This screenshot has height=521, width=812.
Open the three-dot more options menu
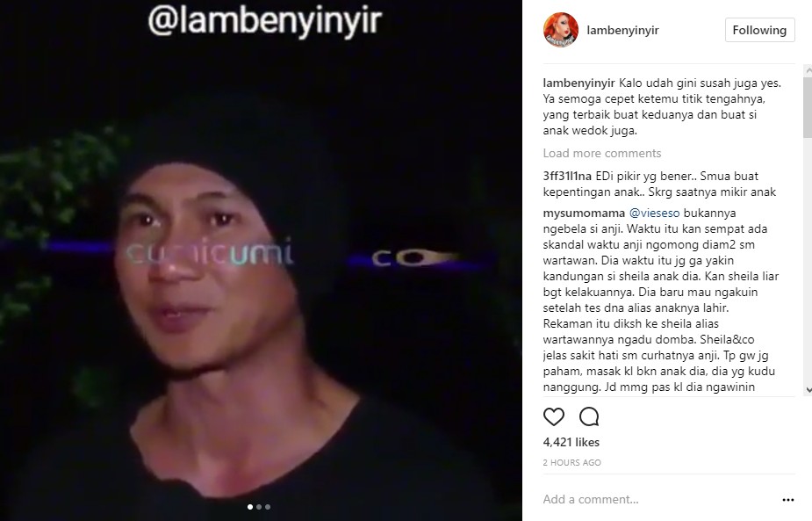788,500
